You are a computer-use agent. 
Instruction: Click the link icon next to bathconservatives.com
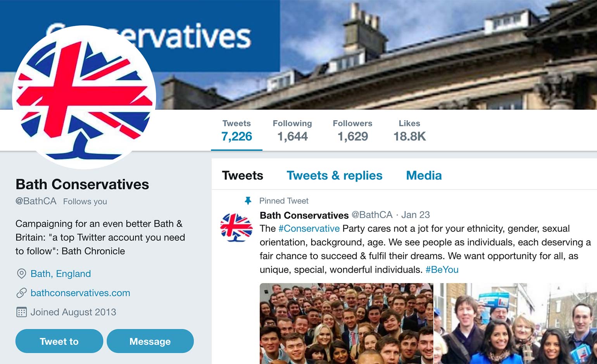point(21,293)
